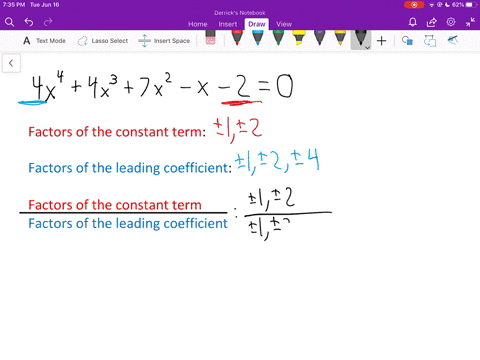Tap the battery status indicator
The image size is (480, 360).
click(x=465, y=5)
